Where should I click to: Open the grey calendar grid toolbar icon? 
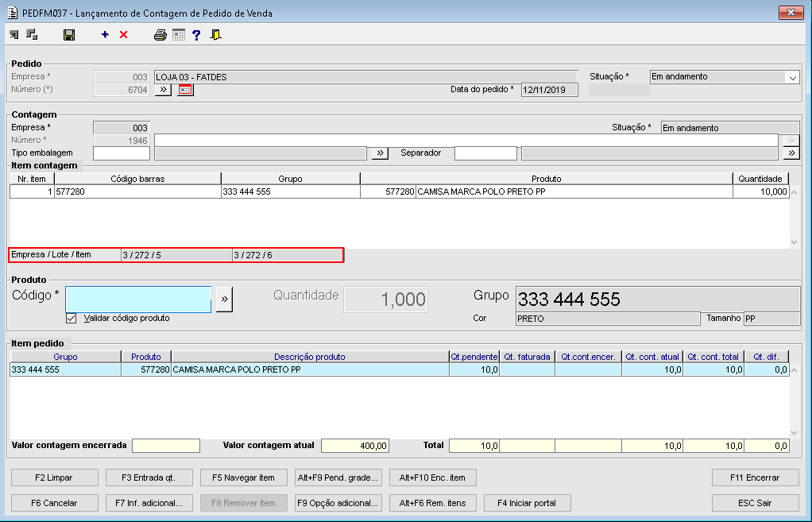coord(179,35)
